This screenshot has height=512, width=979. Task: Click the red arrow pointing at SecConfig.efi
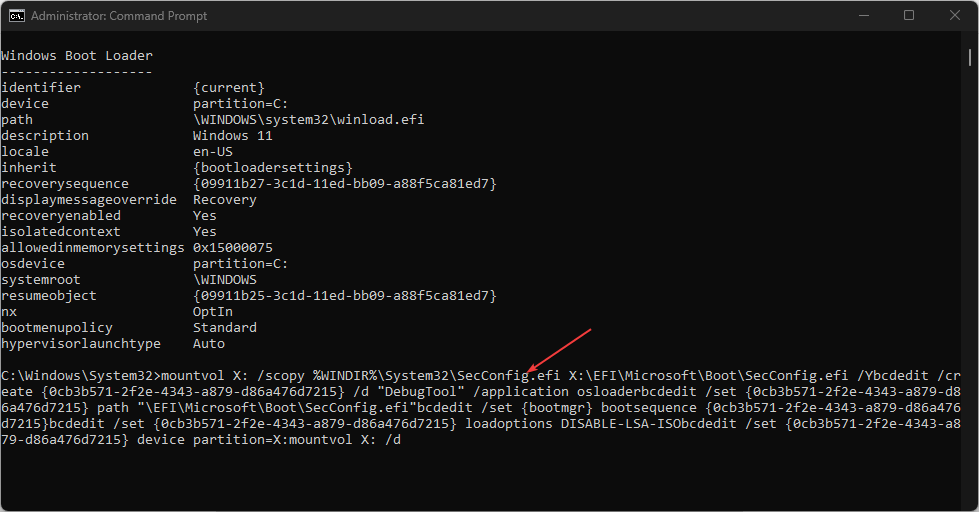pyautogui.click(x=559, y=350)
